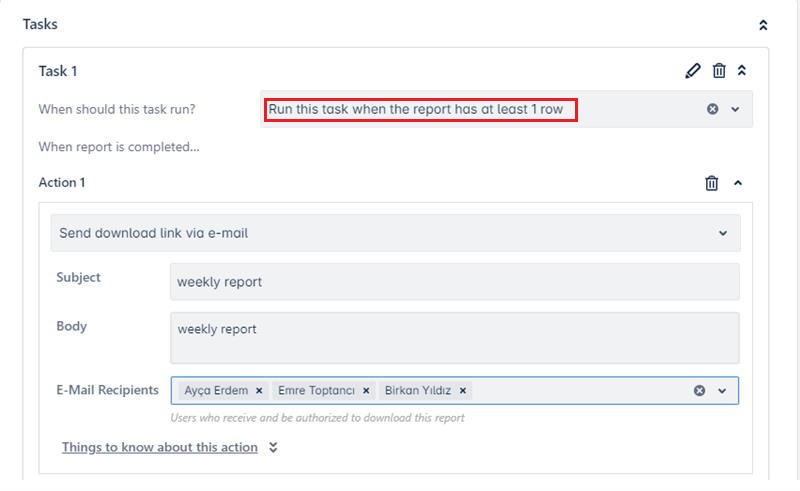Image resolution: width=800 pixels, height=491 pixels.
Task: Click the Tasks section title
Action: click(40, 24)
